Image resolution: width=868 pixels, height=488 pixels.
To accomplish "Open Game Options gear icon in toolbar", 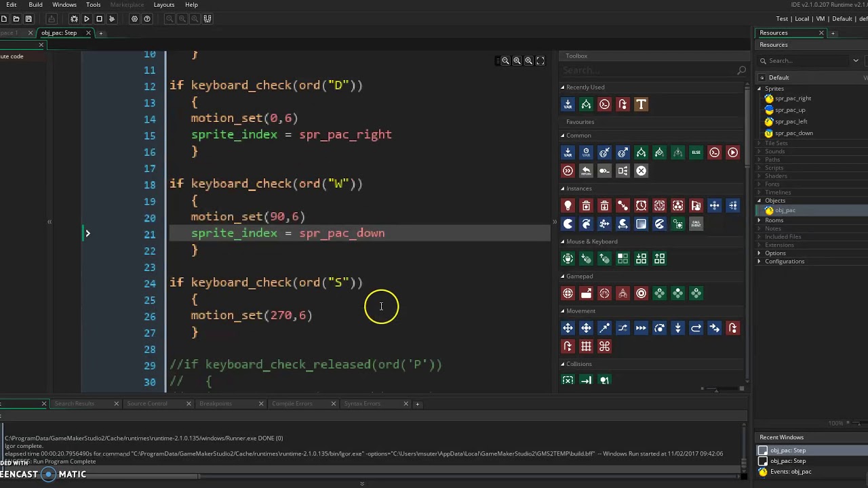I will point(134,19).
